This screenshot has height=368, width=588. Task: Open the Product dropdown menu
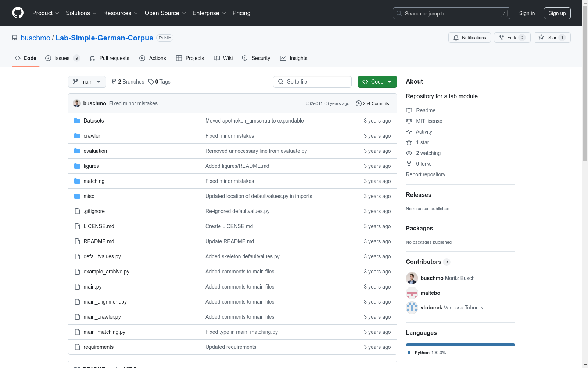tap(46, 13)
